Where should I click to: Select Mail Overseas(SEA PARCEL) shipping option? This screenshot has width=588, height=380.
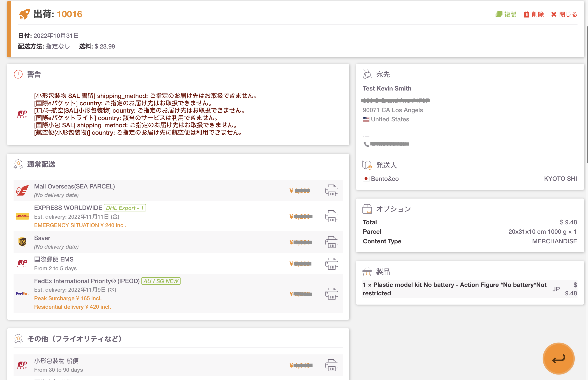178,190
